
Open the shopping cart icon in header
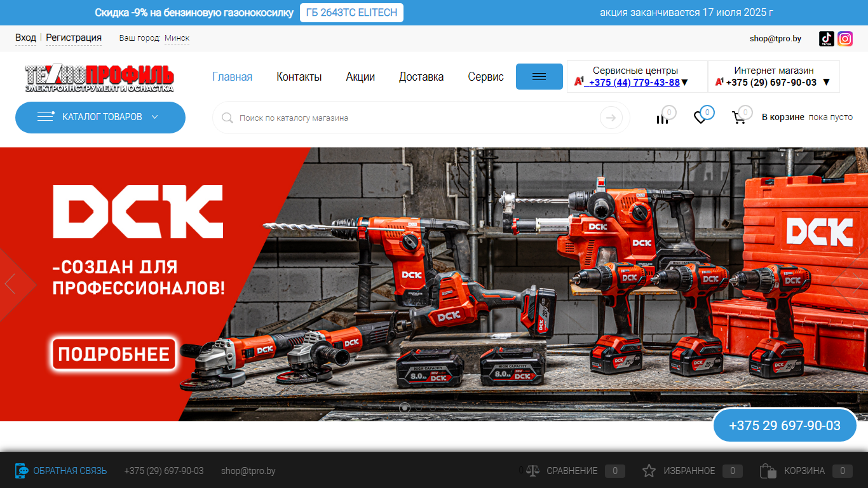tap(738, 118)
